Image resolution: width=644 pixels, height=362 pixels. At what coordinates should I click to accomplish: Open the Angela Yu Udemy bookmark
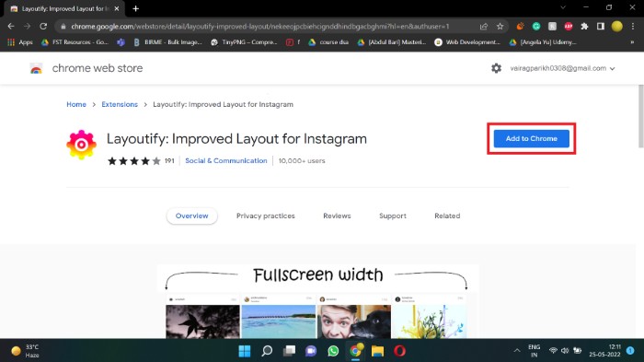pos(543,42)
